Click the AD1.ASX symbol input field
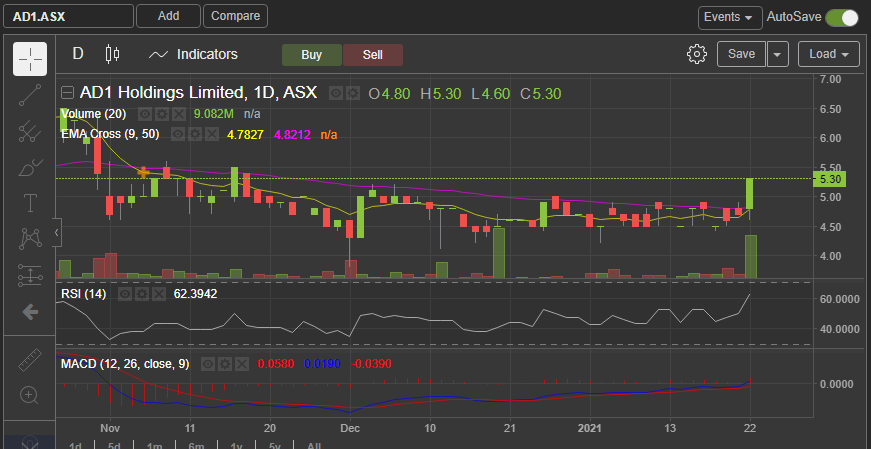Viewport: 871px width, 449px height. 68,16
